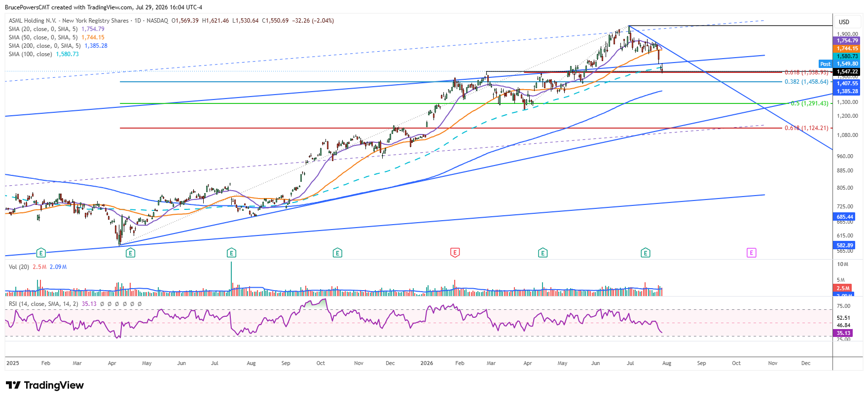
Task: Click the 1,900.00 price scale label
Action: [x=847, y=34]
